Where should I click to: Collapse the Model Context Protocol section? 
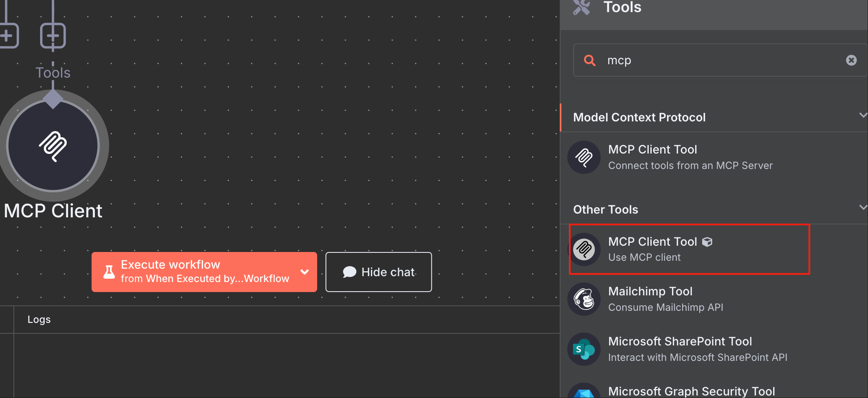coord(863,115)
